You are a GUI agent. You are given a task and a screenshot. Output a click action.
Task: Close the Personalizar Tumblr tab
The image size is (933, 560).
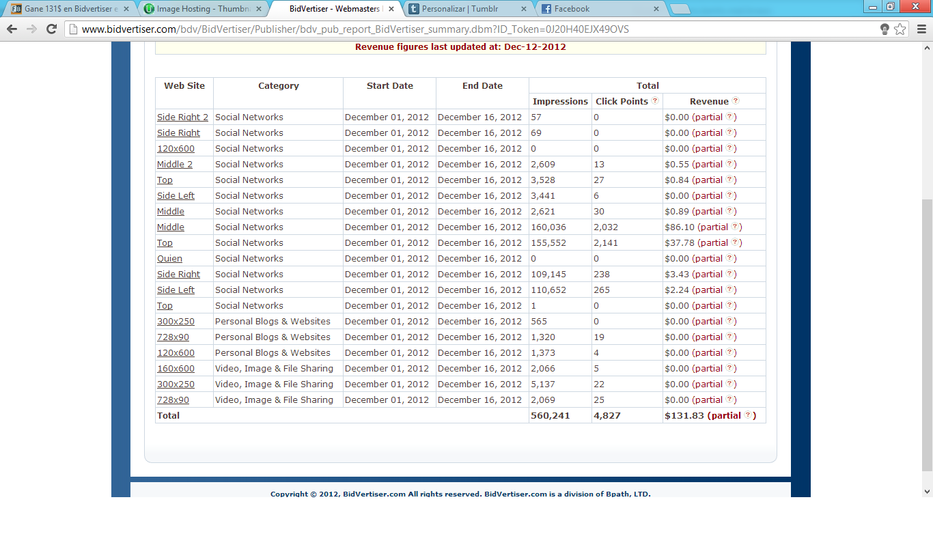point(524,9)
